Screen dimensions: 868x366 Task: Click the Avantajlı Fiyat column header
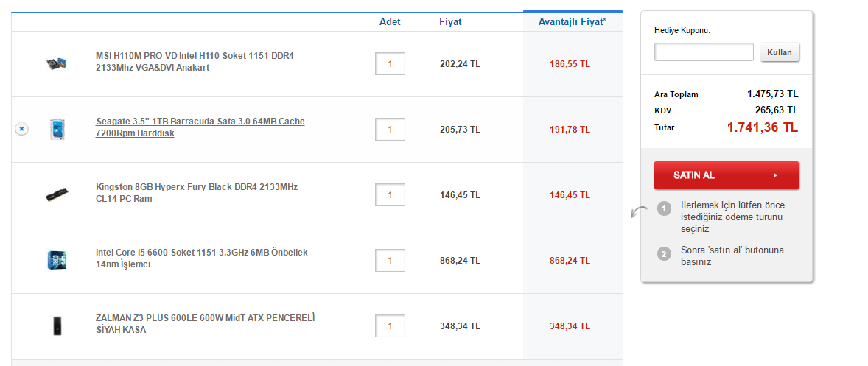[573, 22]
